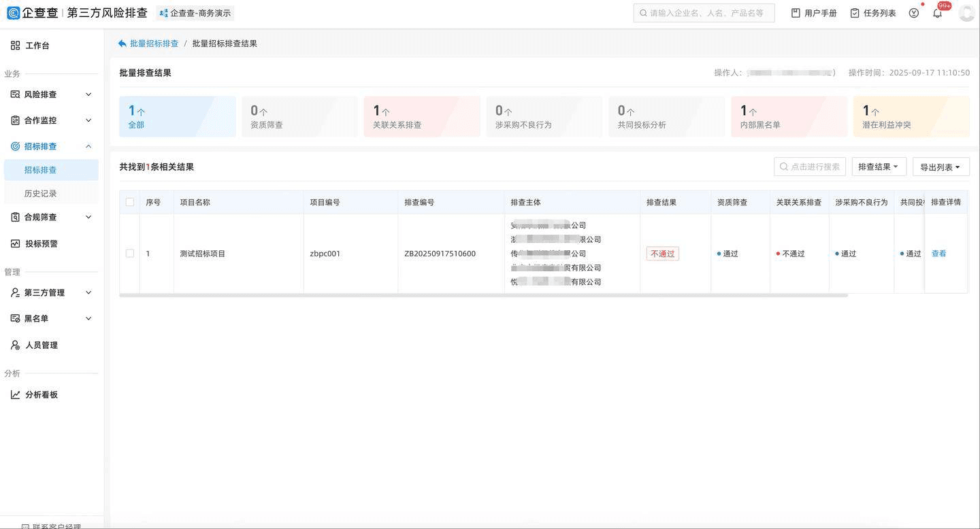
Task: Focus the top company name search field
Action: [x=704, y=13]
